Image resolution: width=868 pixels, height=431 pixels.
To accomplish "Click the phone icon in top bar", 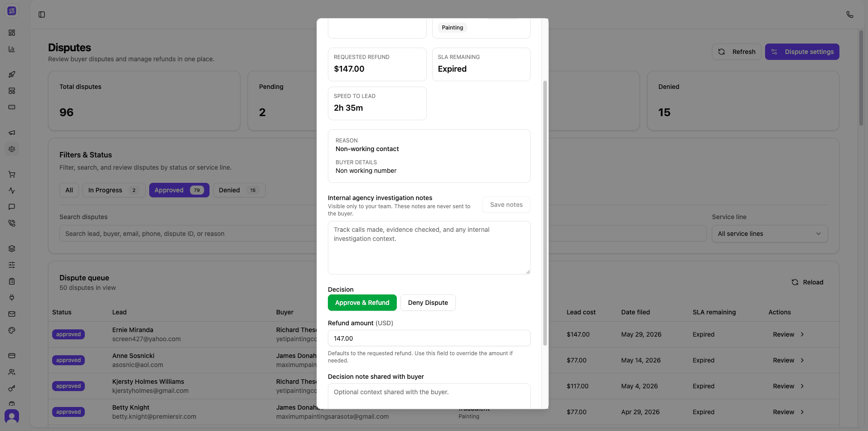I will click(x=850, y=15).
